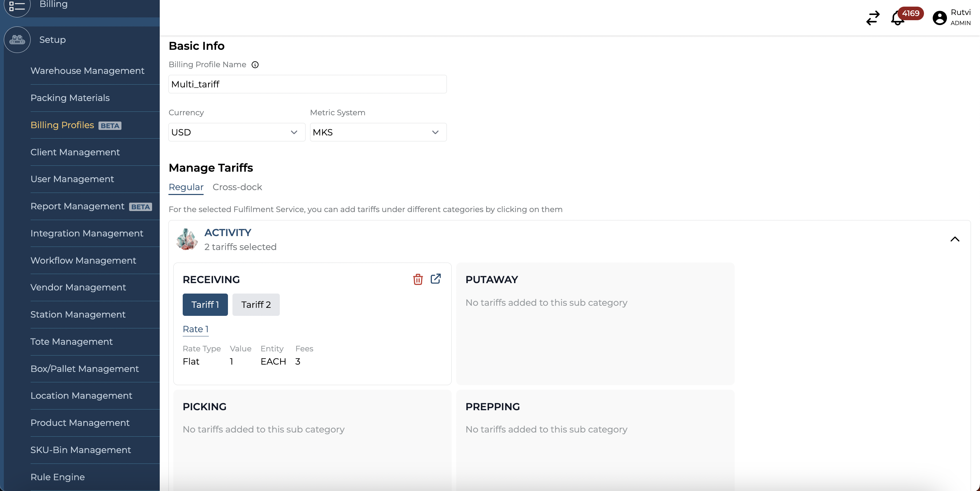This screenshot has height=491, width=980.
Task: Open the Currency USD dropdown
Action: (x=237, y=132)
